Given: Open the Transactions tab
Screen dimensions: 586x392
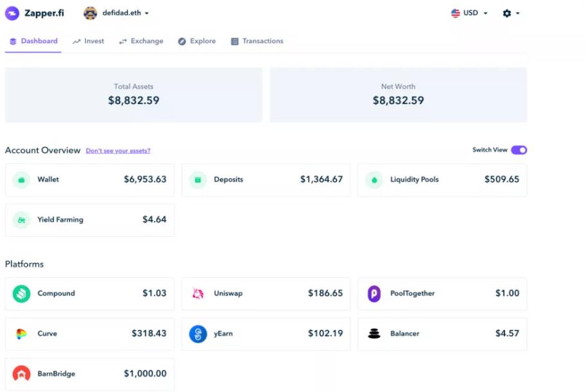Looking at the screenshot, I should coord(257,41).
